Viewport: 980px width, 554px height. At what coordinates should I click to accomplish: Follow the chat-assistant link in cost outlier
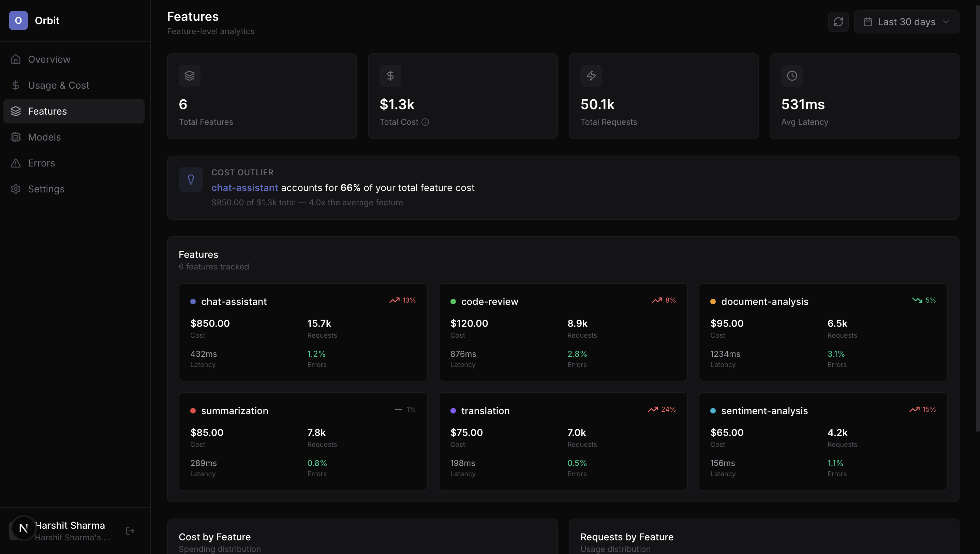(244, 188)
